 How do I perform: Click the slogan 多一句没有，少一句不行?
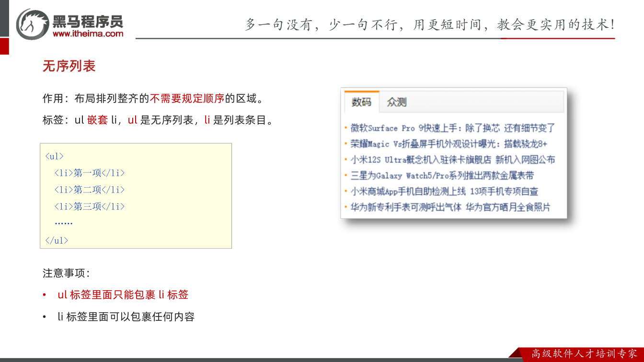tap(430, 24)
